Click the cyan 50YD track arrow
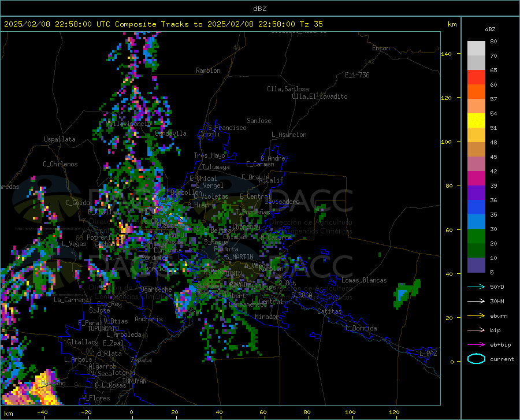Screen dimensions: 520x420 [476, 287]
